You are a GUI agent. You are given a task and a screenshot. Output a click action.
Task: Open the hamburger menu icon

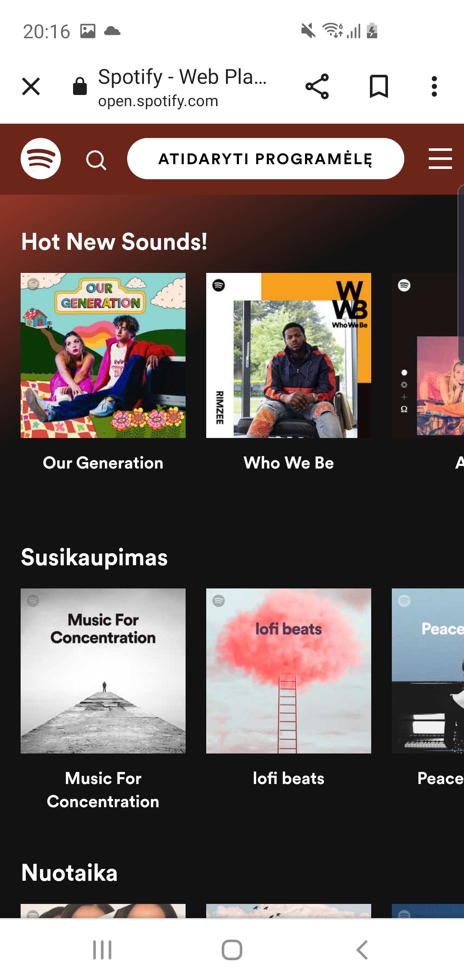pyautogui.click(x=440, y=159)
